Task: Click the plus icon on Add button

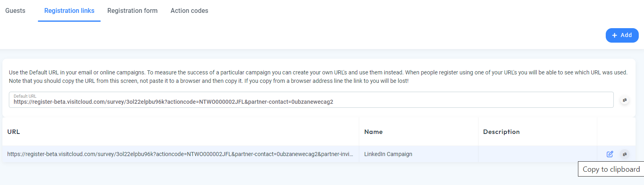Action: [x=615, y=35]
